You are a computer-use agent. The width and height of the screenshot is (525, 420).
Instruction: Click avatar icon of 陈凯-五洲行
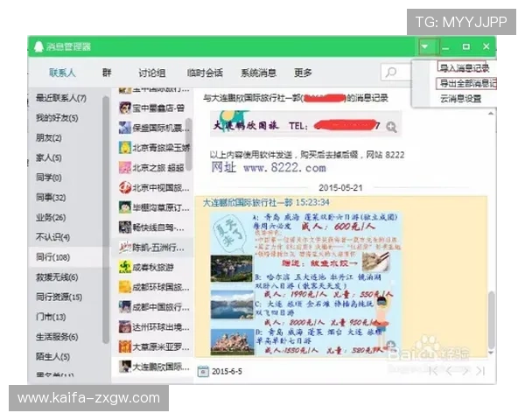click(x=125, y=247)
